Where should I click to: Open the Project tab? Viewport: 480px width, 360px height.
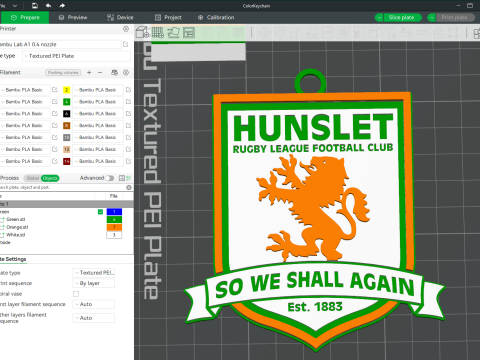(x=168, y=17)
